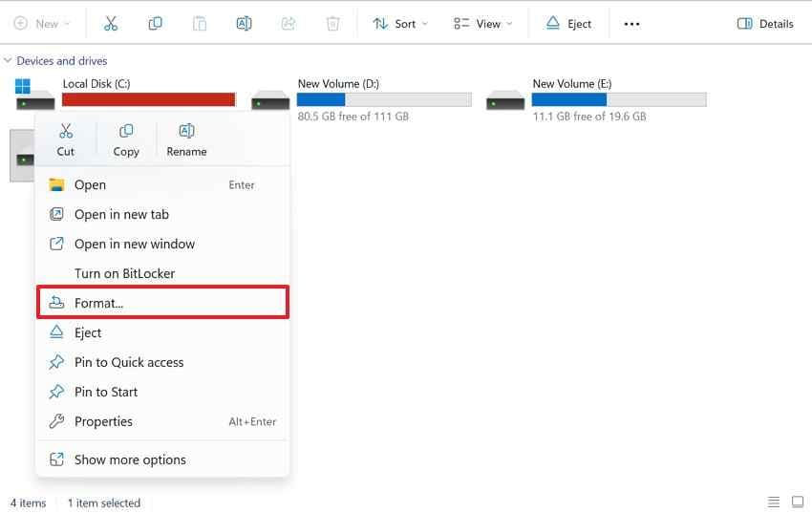Viewport: 812px width, 513px height.
Task: Open the New item dropdown
Action: [x=42, y=24]
